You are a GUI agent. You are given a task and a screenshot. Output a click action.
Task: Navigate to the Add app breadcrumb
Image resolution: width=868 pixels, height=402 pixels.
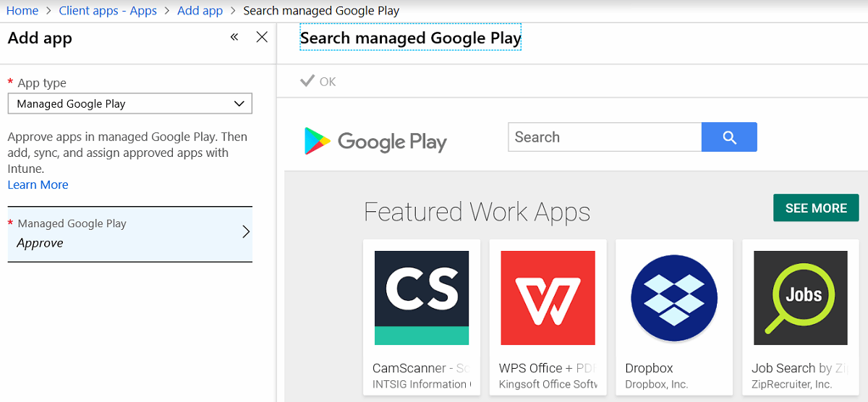pyautogui.click(x=200, y=11)
